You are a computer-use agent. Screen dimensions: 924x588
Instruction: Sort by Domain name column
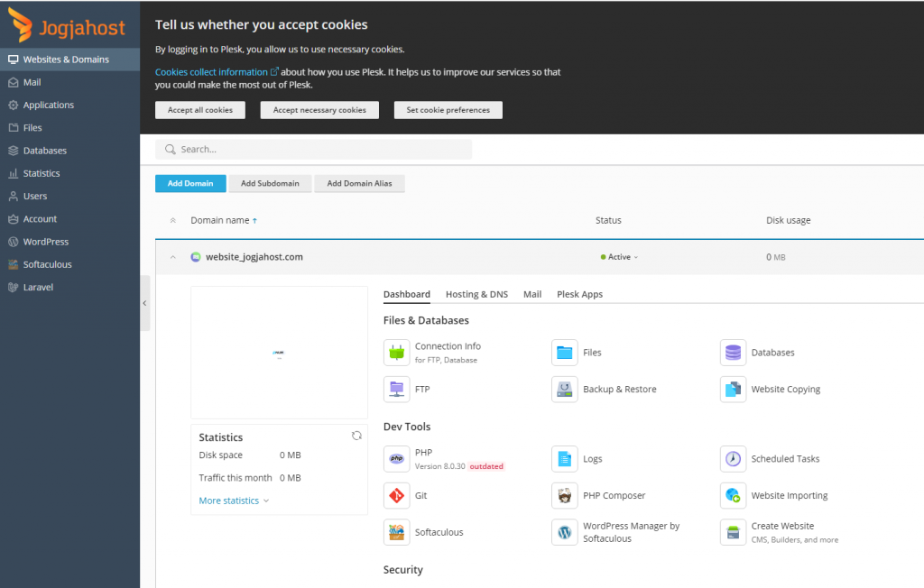pyautogui.click(x=224, y=220)
